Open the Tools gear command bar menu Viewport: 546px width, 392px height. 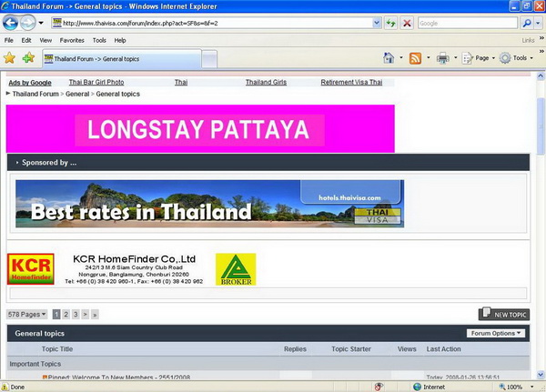[516, 58]
